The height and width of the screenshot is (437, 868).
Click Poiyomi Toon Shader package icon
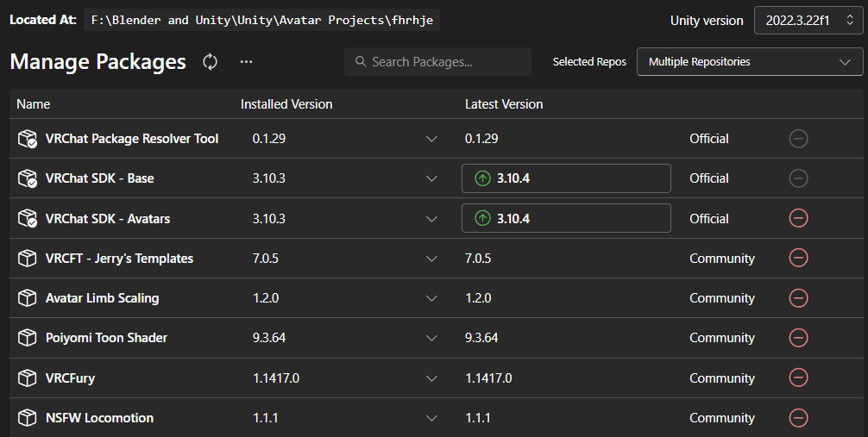27,338
